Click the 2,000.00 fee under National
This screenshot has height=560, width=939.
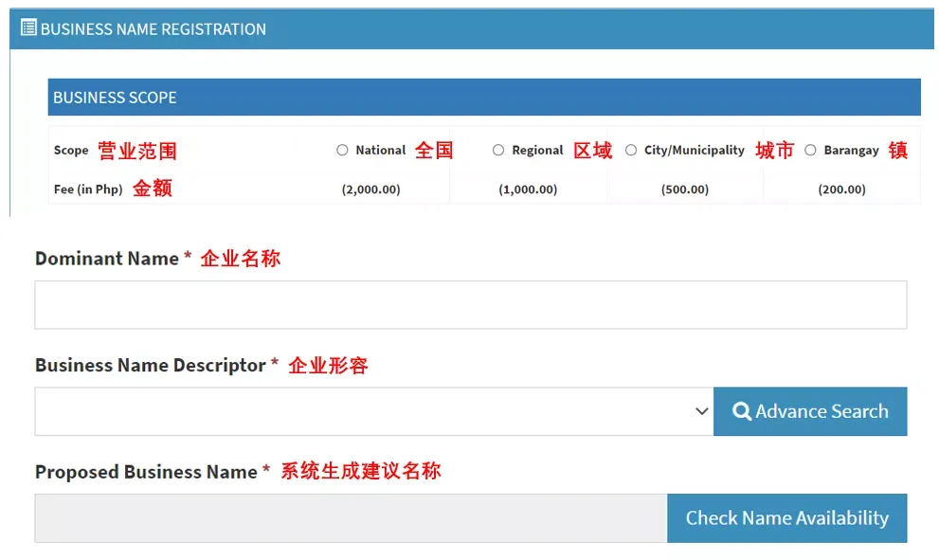tap(371, 190)
